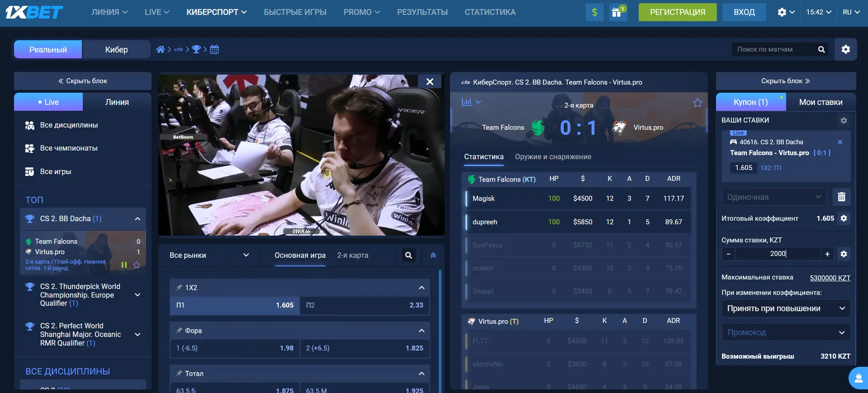Screen dimensions: 868x393
Task: Open the LIVE dropdown menu
Action: click(157, 12)
